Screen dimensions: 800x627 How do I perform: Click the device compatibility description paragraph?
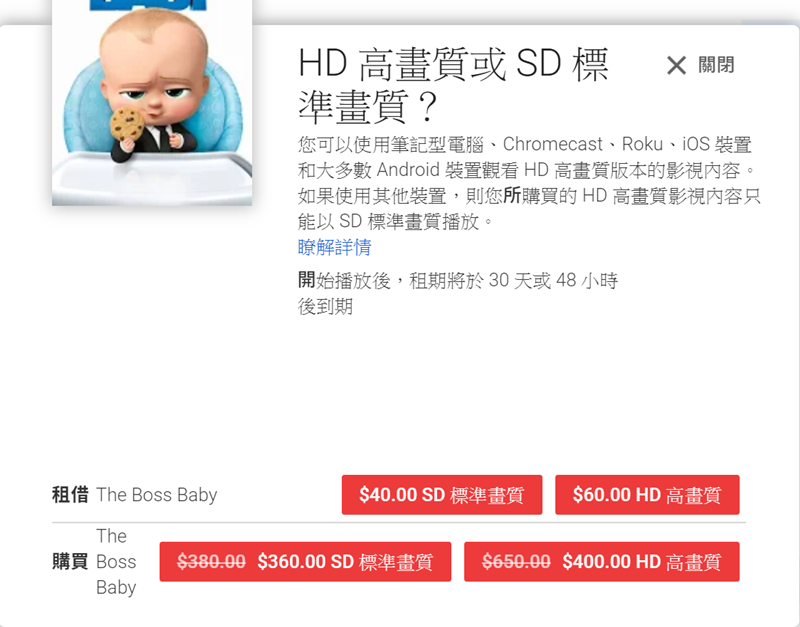[x=529, y=183]
